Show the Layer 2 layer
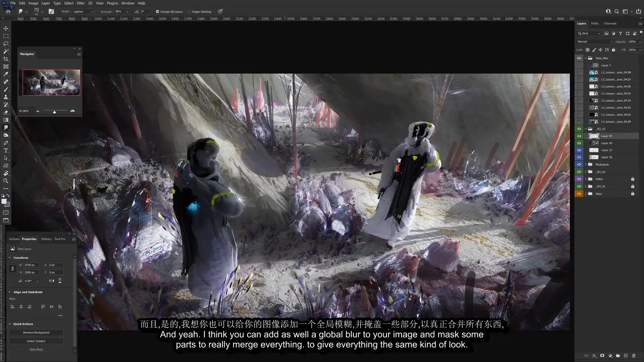Viewport: 644px width, 362px height. 579,65
